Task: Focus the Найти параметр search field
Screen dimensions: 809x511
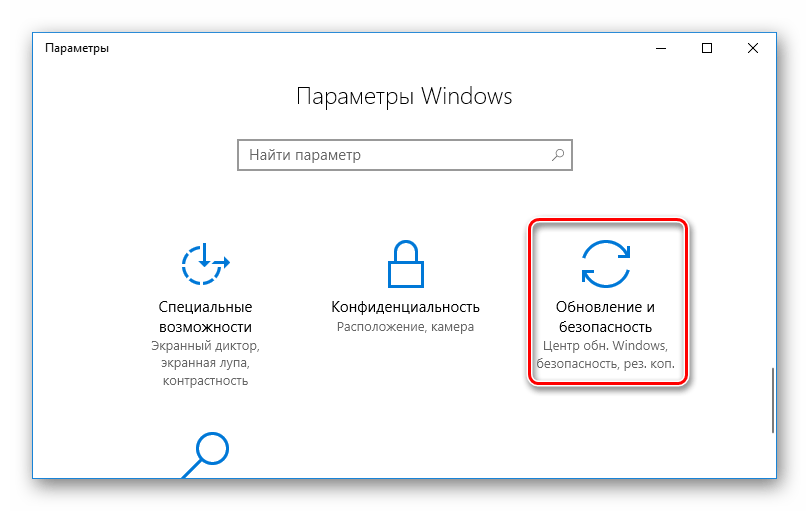Action: tap(405, 155)
